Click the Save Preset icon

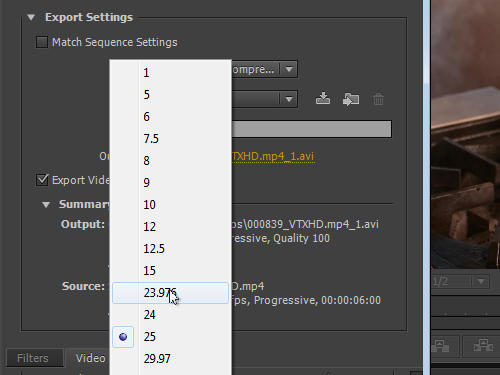pos(323,99)
